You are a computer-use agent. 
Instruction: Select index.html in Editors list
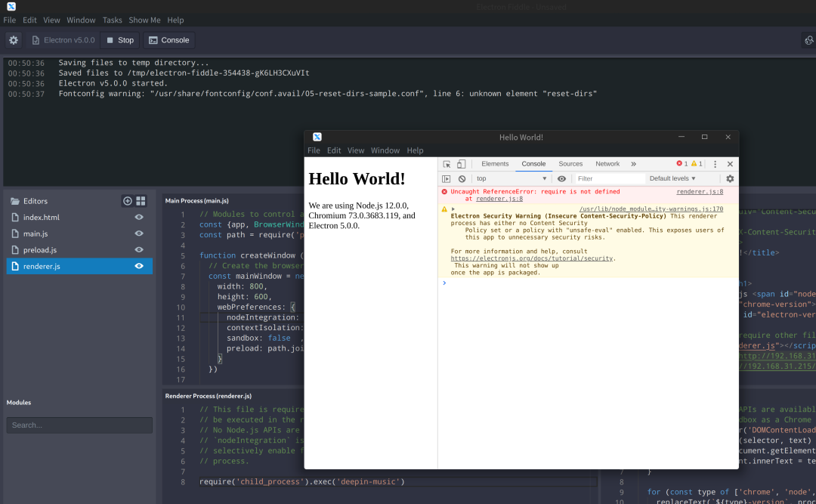tap(79, 217)
